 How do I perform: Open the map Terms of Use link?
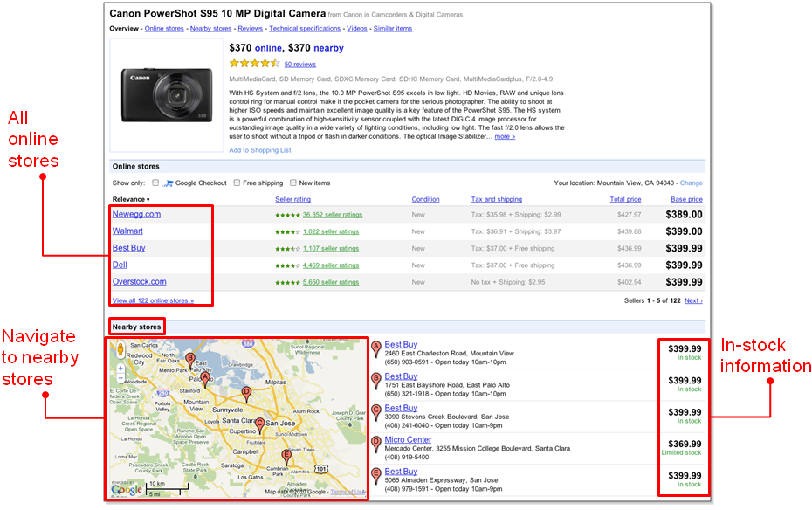[x=348, y=492]
